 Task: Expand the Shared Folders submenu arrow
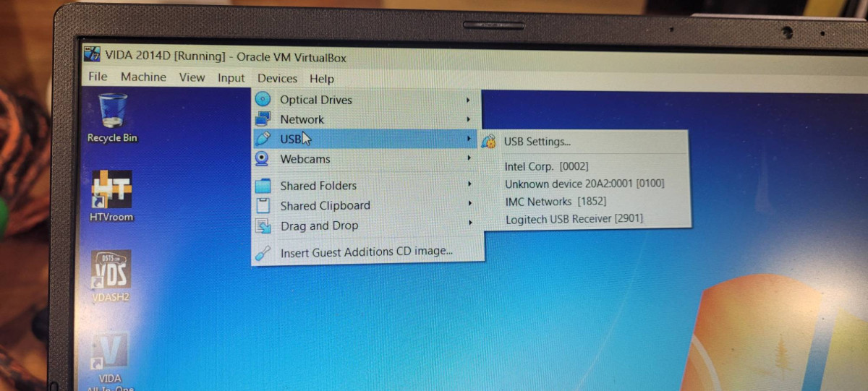click(x=470, y=185)
